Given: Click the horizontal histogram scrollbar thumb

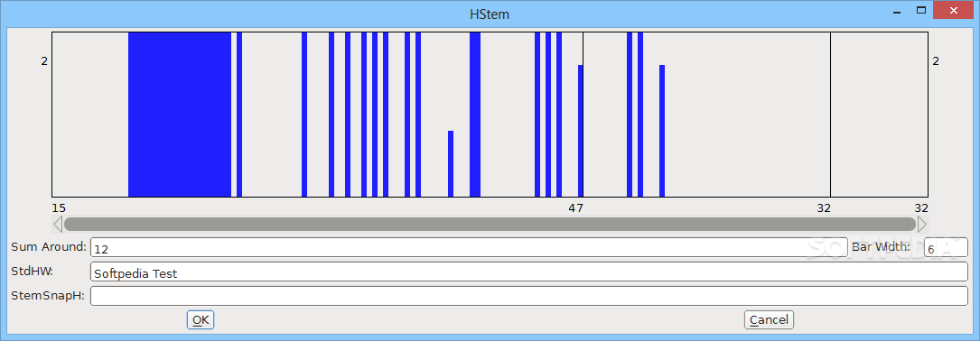Looking at the screenshot, I should tap(490, 224).
